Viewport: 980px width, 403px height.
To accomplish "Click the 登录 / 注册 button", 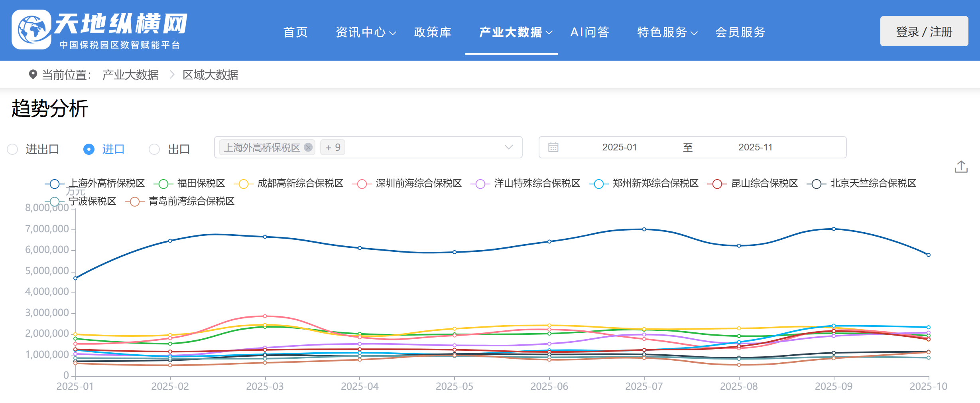I will pyautogui.click(x=924, y=32).
